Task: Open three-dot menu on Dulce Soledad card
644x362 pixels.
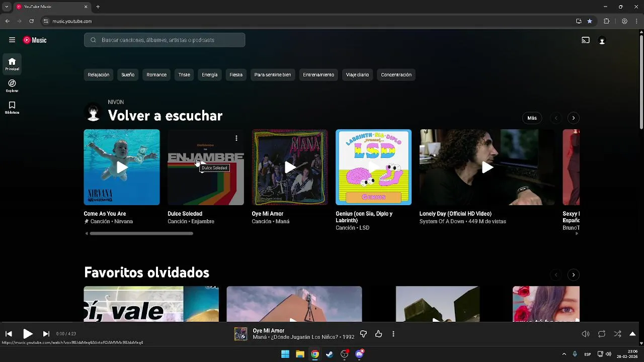Action: pyautogui.click(x=236, y=138)
